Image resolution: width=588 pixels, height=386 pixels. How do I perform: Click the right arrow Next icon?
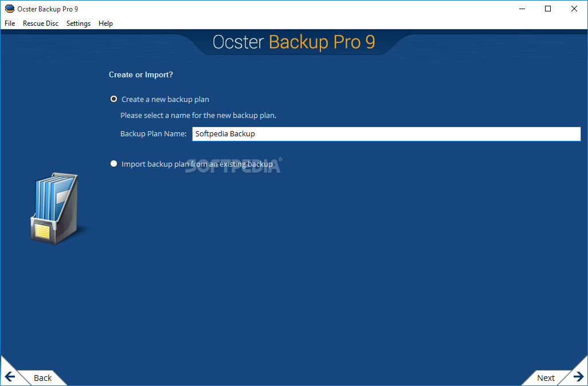[x=579, y=376]
